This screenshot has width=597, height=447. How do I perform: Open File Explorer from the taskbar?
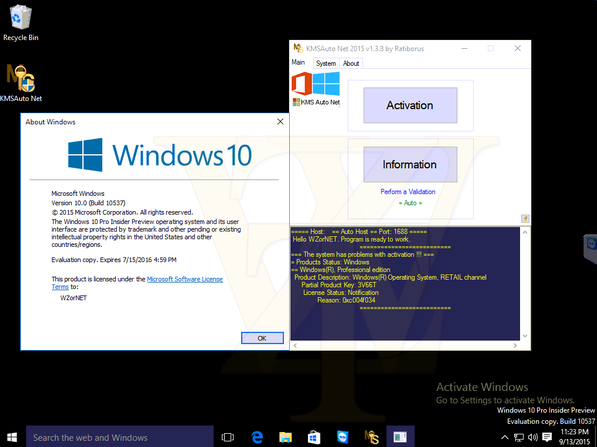[285, 437]
